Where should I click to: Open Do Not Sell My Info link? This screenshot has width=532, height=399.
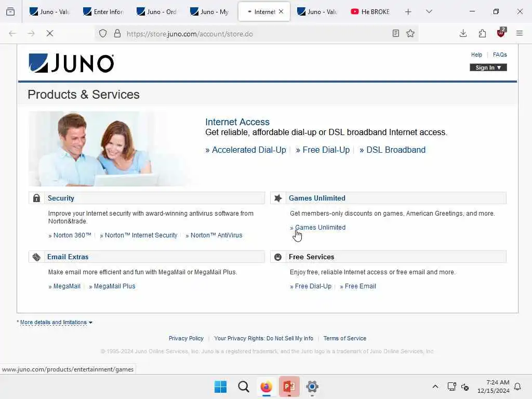tap(263, 338)
